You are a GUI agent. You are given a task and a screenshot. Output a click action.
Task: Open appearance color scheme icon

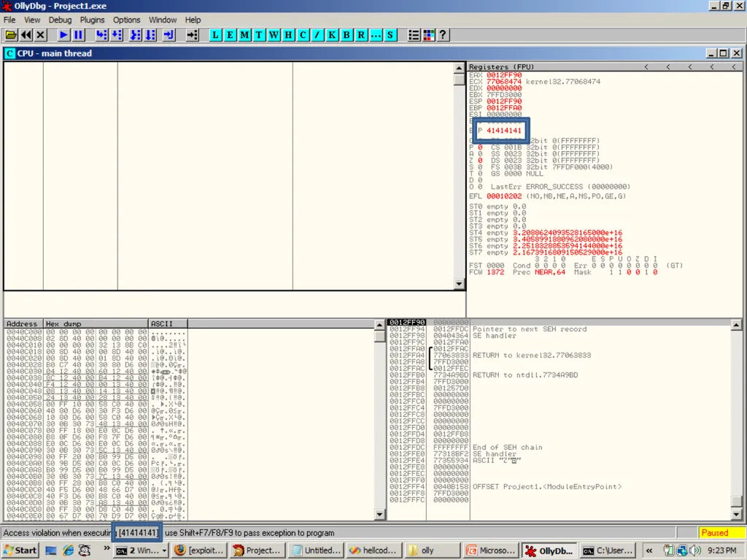tap(429, 35)
